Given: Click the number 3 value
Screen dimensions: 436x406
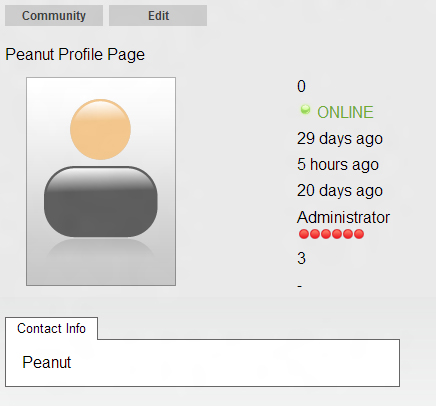Looking at the screenshot, I should click(x=301, y=258).
